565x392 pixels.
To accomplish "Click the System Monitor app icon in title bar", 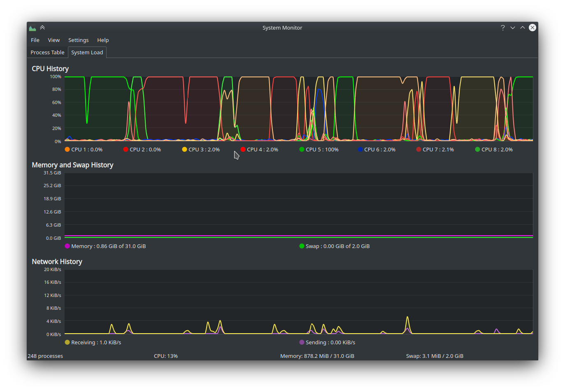I will (x=33, y=28).
